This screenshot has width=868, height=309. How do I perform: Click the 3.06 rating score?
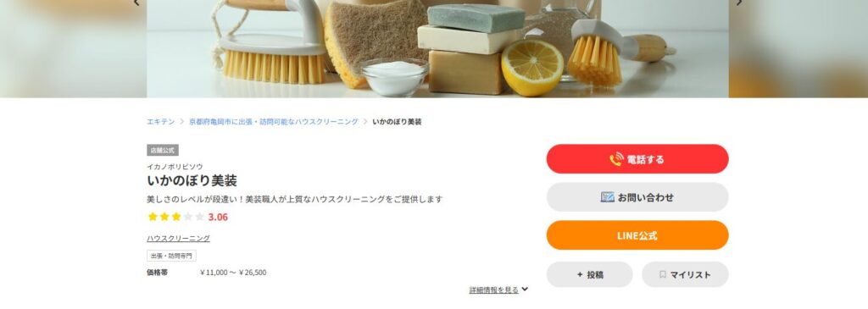tap(218, 218)
